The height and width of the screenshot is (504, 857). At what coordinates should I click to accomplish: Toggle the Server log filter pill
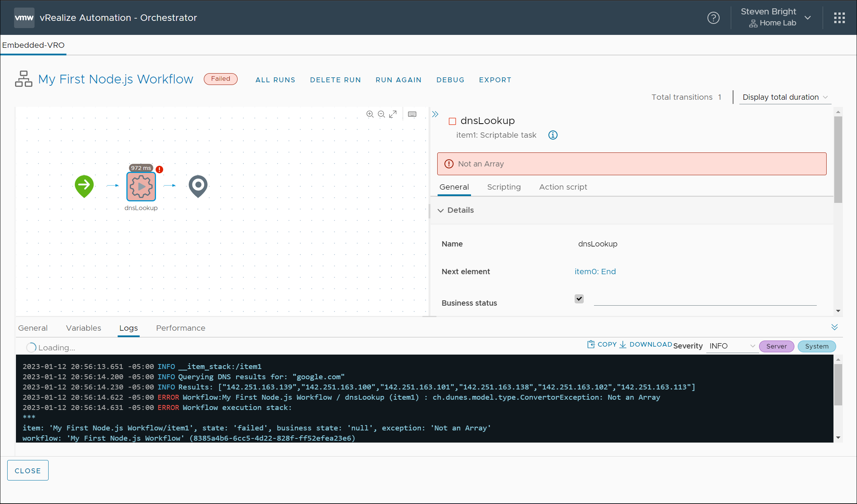tap(776, 346)
